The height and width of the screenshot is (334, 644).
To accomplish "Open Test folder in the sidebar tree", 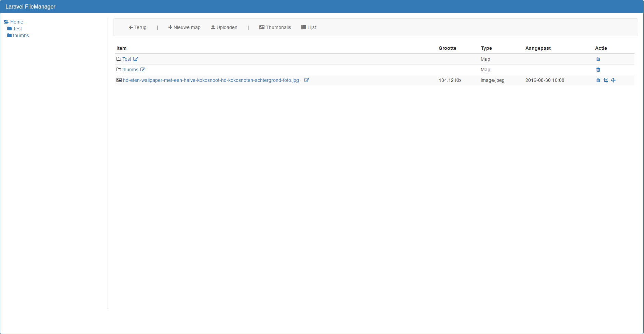I will [x=17, y=29].
